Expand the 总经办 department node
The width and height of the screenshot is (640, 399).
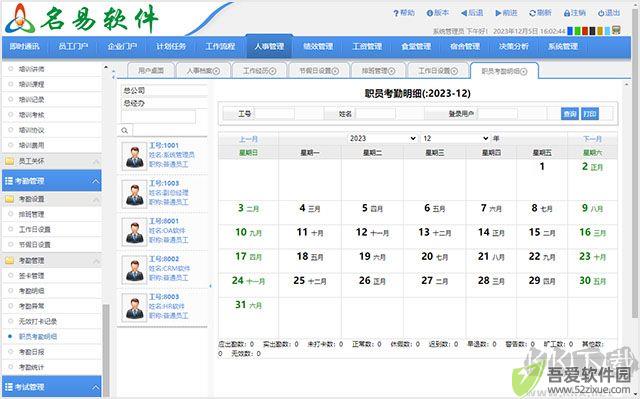(134, 103)
